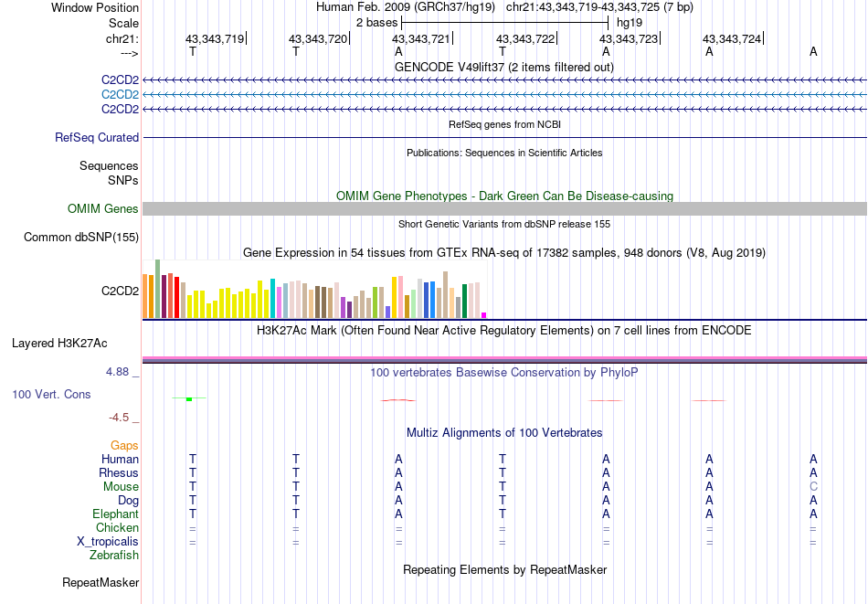Select the chr21: base position label
Screen dimensions: 868x604
point(122,38)
